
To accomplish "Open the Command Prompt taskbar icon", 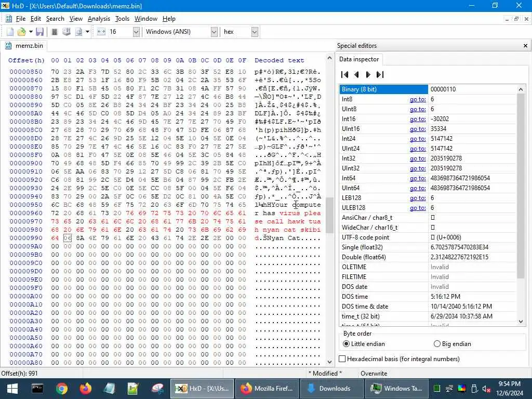I will (x=37, y=389).
